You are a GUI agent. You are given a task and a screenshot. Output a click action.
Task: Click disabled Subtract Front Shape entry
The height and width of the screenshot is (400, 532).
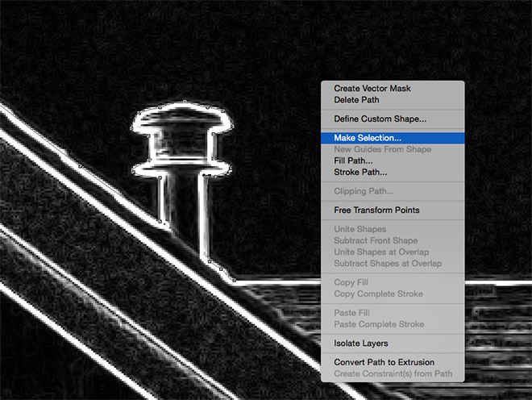pos(393,240)
